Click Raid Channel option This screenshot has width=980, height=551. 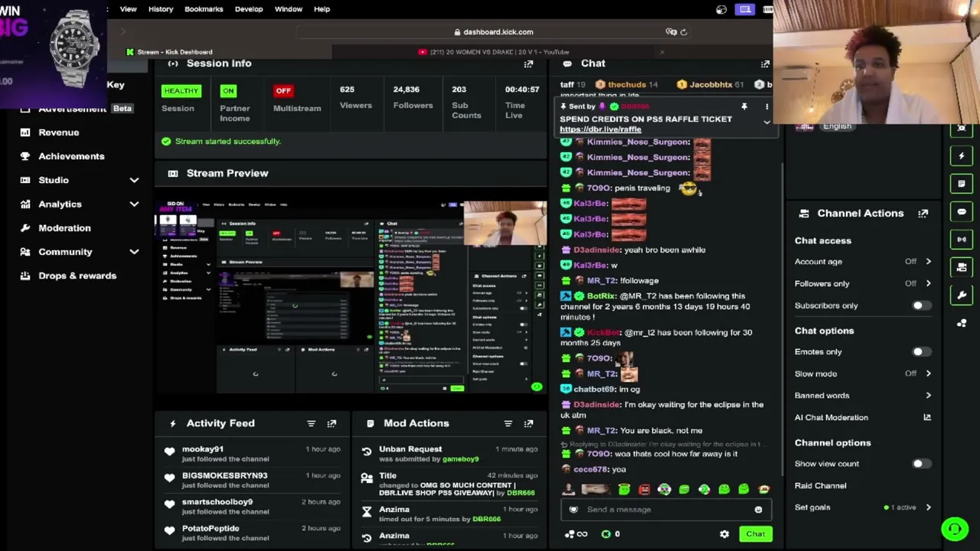tap(820, 486)
